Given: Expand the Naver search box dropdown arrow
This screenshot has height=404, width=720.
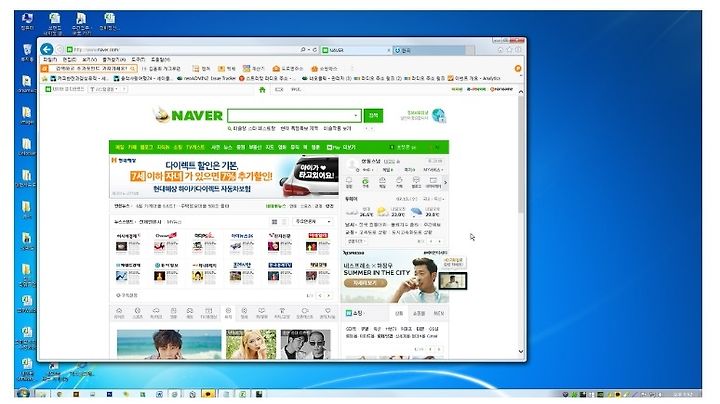Looking at the screenshot, I should (356, 115).
